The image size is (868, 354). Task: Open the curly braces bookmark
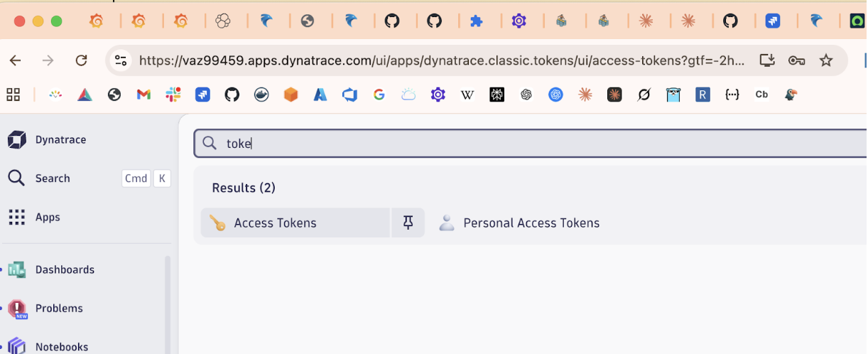[x=732, y=95]
